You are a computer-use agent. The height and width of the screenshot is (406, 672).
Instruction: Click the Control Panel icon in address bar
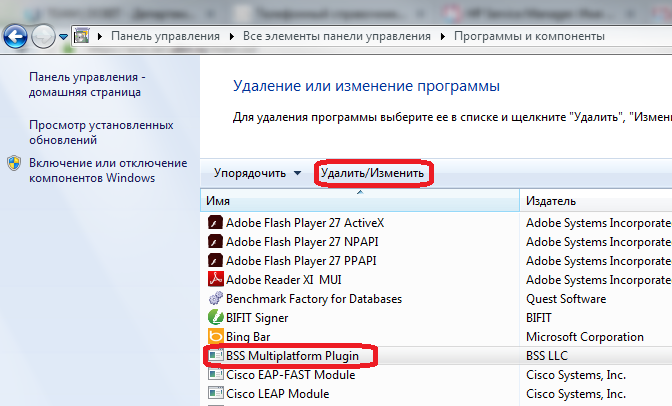(81, 36)
